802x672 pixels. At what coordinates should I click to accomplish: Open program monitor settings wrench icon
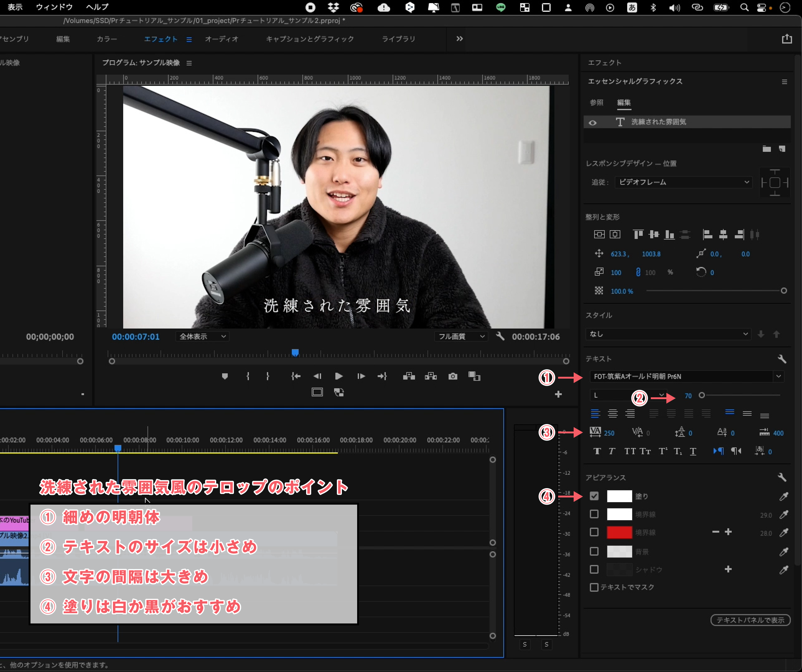[x=500, y=336]
